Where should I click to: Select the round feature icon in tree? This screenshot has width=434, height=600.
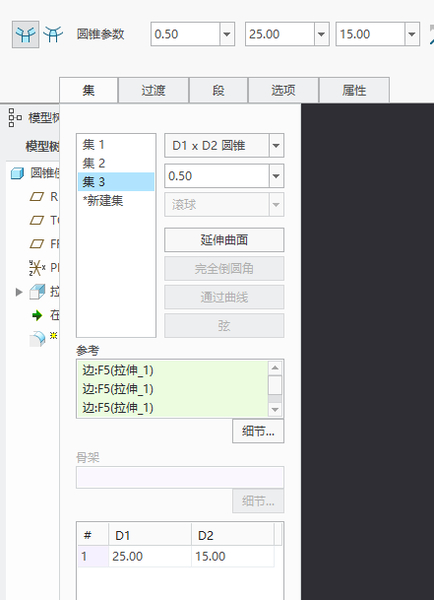coord(37,339)
